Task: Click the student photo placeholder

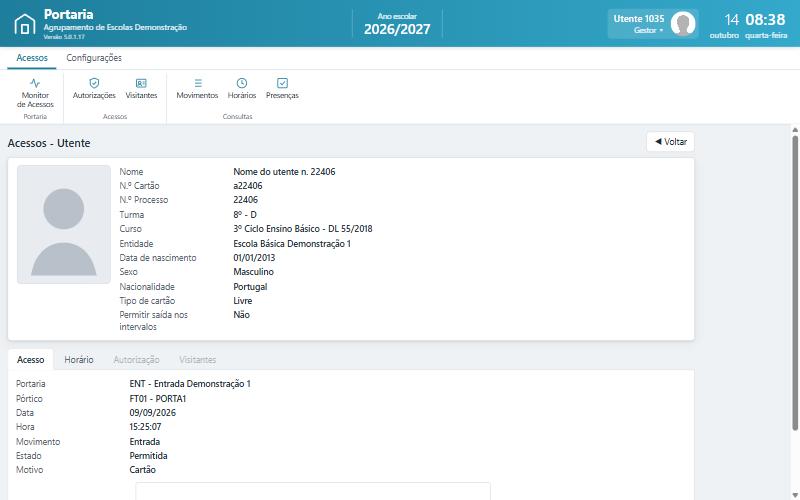Action: coord(64,224)
